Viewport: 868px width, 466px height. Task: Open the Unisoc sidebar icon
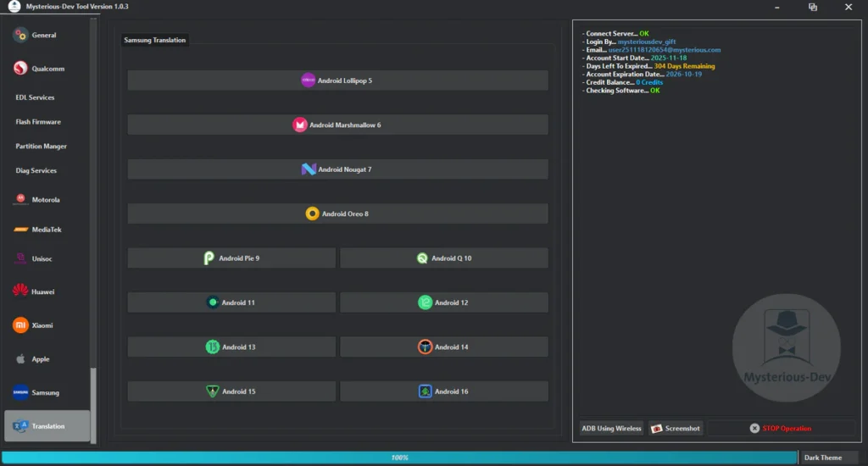pos(20,258)
